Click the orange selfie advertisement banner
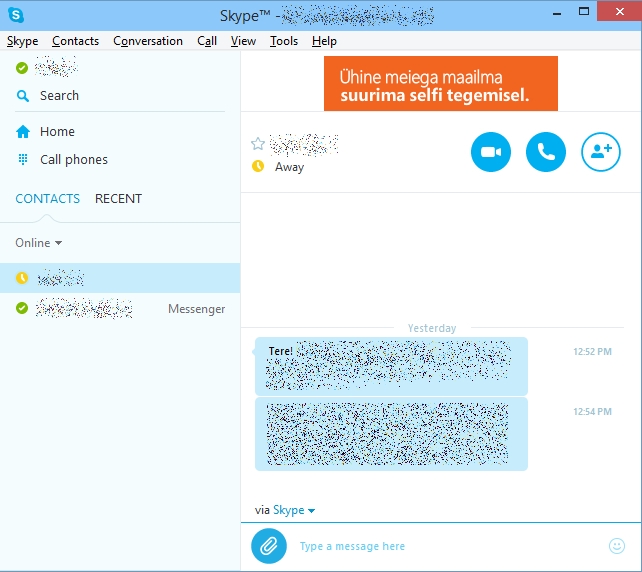This screenshot has width=642, height=572. coord(441,84)
